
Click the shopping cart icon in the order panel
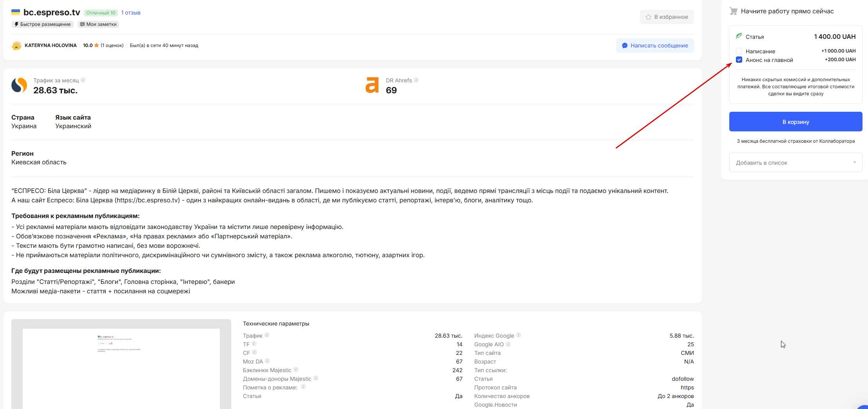tap(733, 11)
